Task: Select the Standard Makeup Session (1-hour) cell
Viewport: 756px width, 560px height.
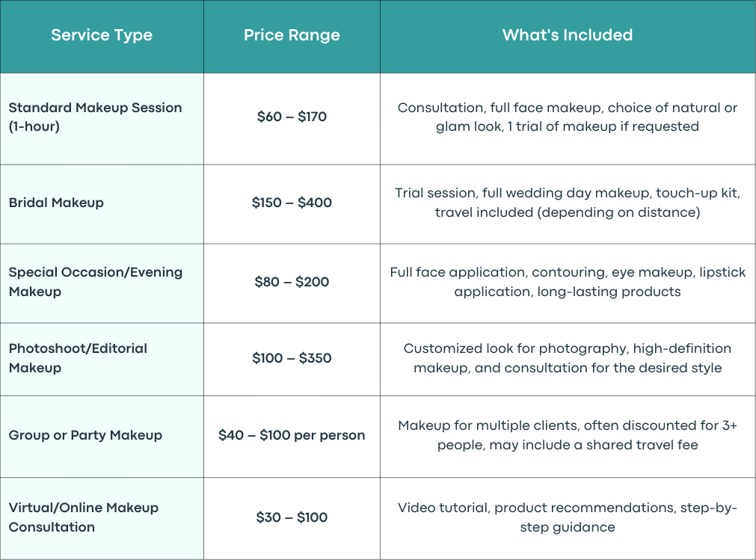Action: (102, 119)
